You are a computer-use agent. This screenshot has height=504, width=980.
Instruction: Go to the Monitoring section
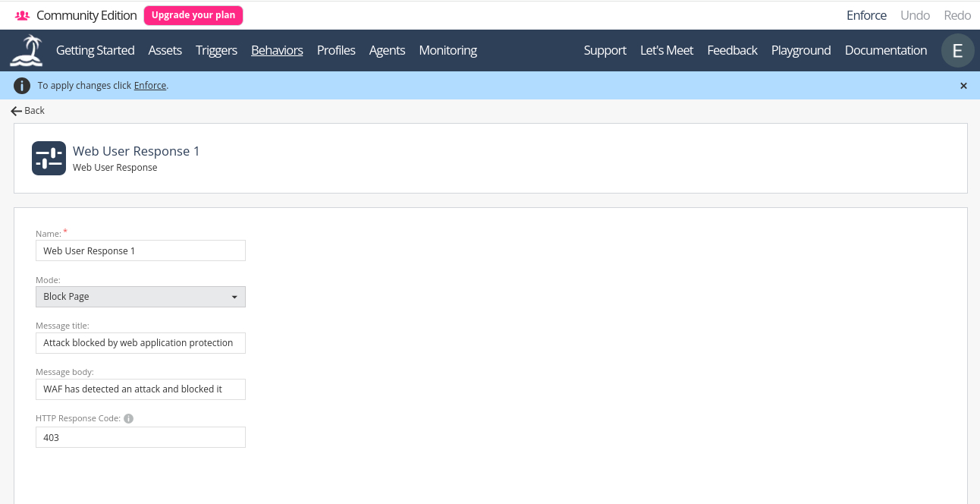pyautogui.click(x=448, y=51)
